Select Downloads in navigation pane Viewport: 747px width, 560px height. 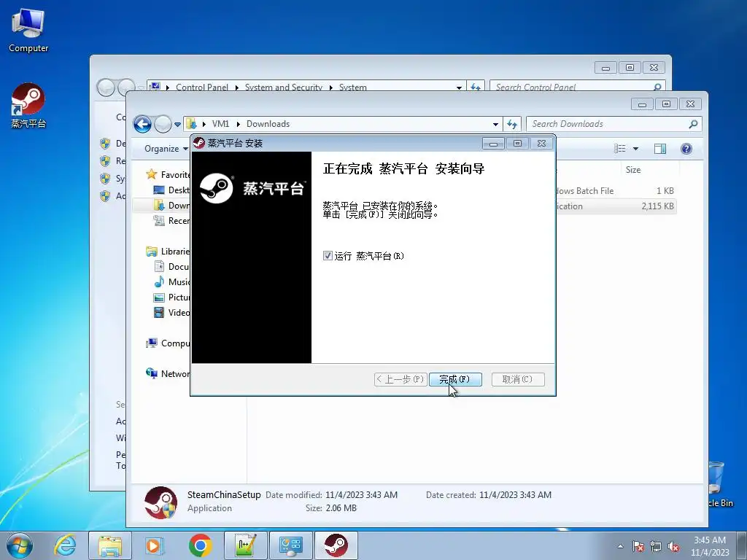(171, 205)
